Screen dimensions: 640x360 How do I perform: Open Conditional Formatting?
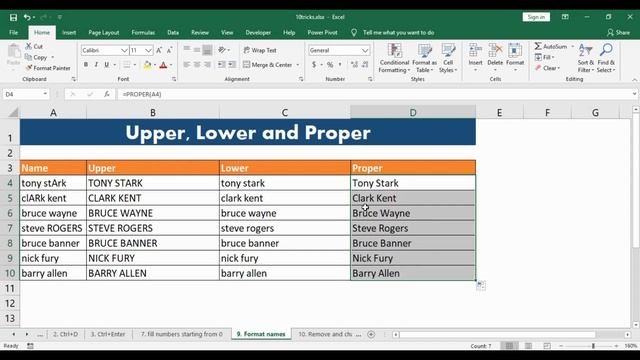pyautogui.click(x=394, y=58)
